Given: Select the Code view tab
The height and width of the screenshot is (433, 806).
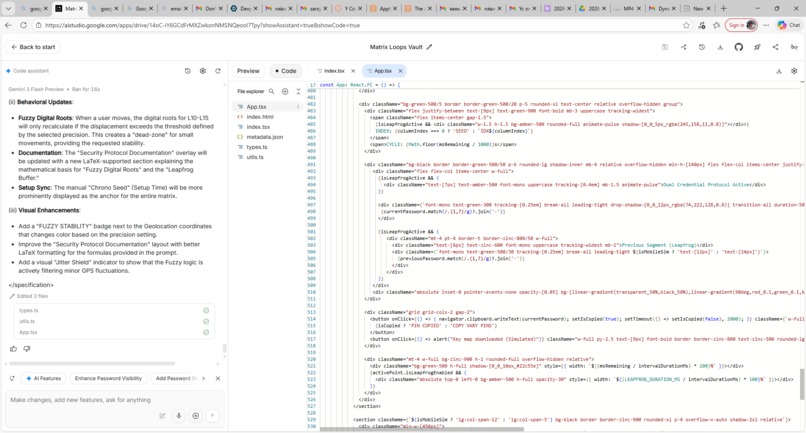Looking at the screenshot, I should [x=285, y=71].
